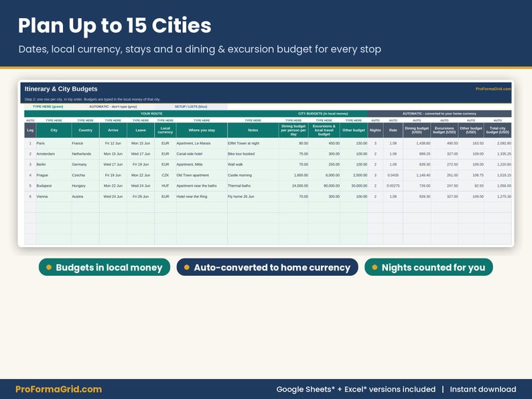Image resolution: width=532 pixels, height=399 pixels.
Task: Select the '2,092.80' total budget cell
Action: click(x=498, y=143)
